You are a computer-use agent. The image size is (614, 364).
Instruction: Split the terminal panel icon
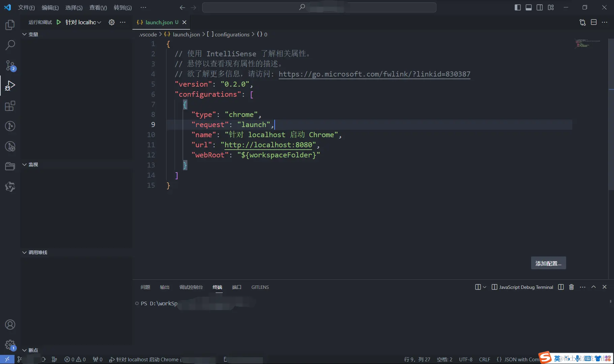561,287
